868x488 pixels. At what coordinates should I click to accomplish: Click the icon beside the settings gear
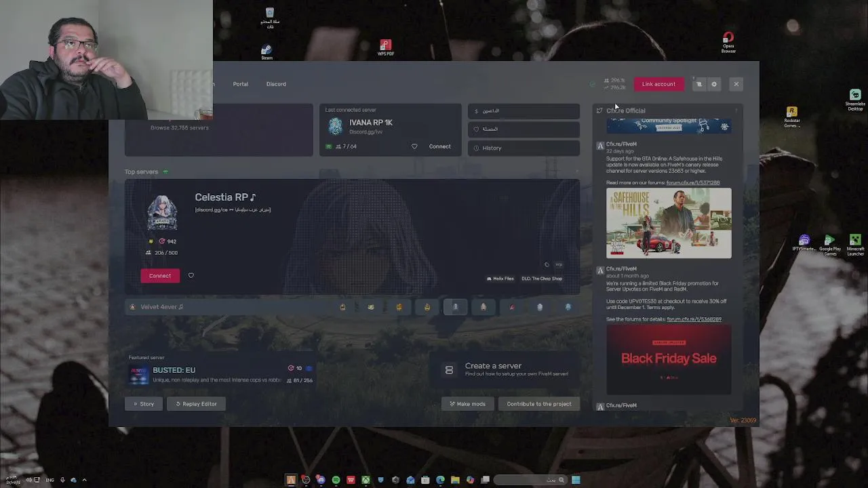699,84
